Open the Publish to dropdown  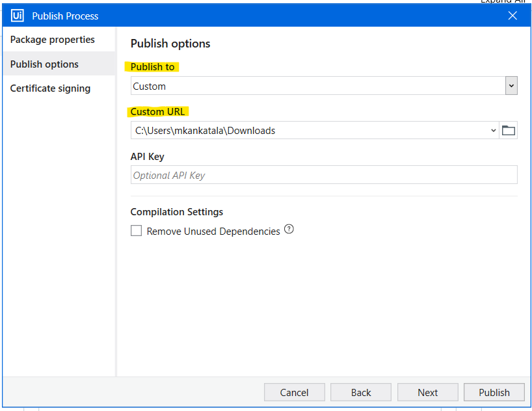(x=511, y=86)
